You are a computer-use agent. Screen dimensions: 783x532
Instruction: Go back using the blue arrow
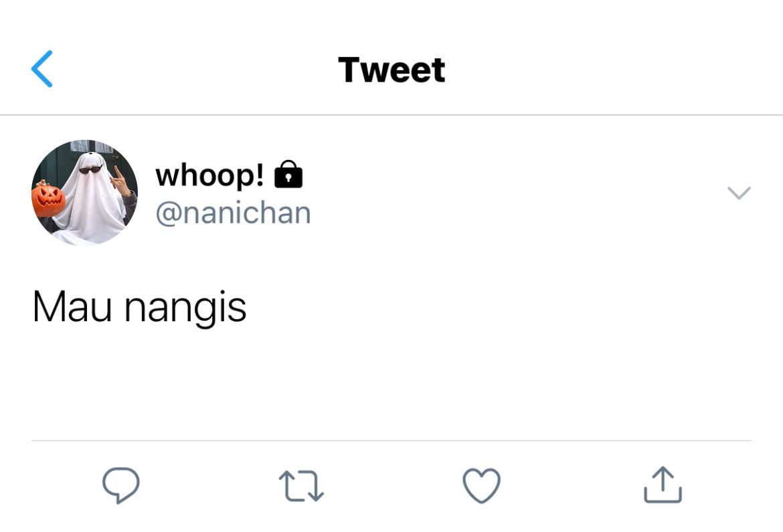tap(42, 69)
